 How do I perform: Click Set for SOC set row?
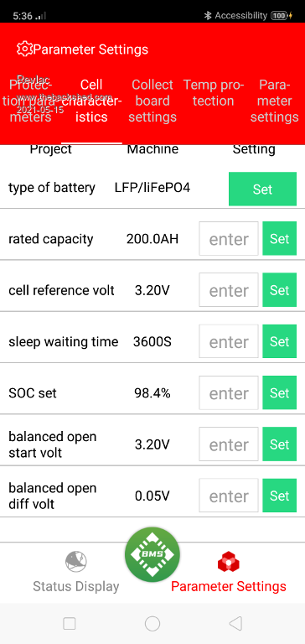click(280, 392)
